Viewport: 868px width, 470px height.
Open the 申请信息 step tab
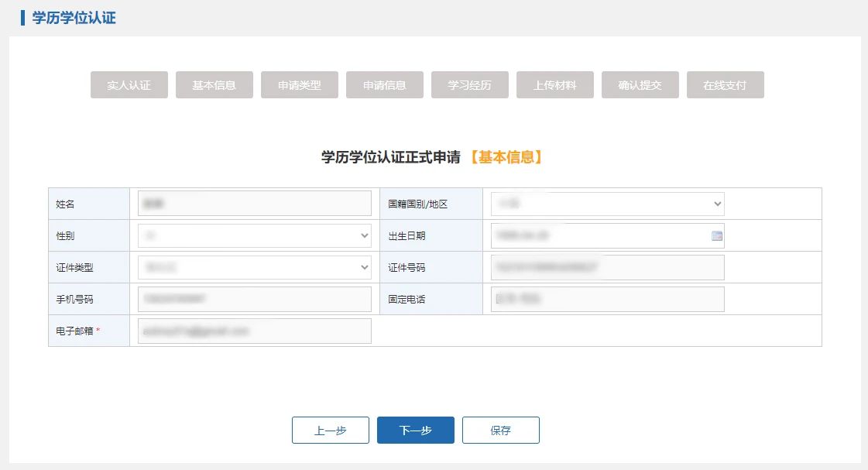pyautogui.click(x=385, y=85)
